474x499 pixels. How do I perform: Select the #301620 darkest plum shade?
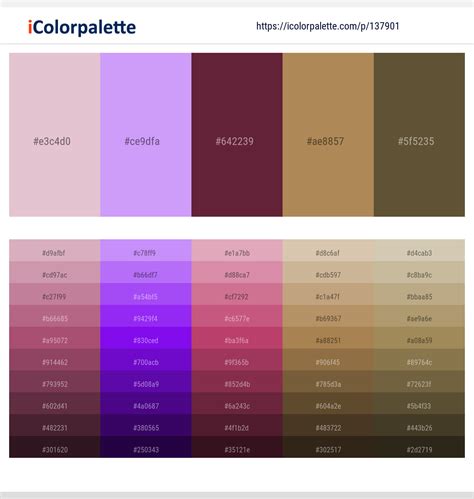click(55, 447)
